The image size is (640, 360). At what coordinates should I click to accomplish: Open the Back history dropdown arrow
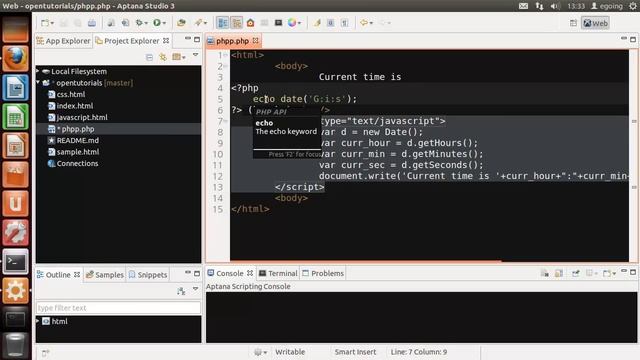click(x=371, y=23)
